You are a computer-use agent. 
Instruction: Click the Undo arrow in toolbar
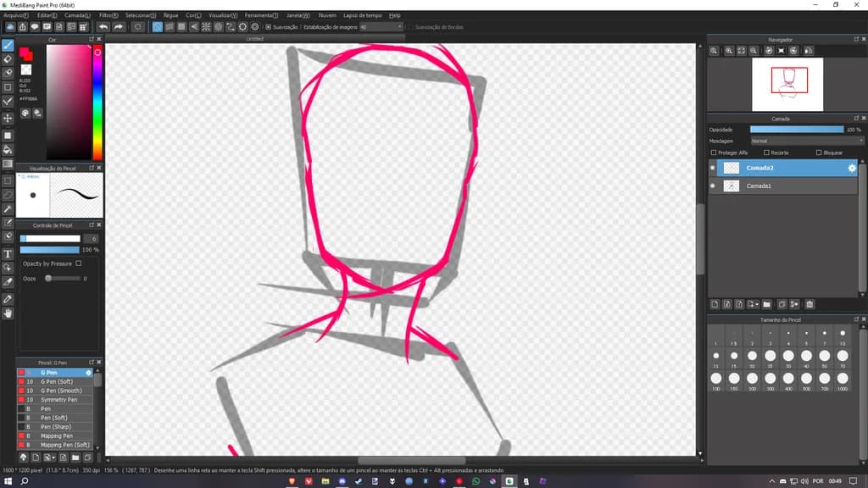pos(103,26)
